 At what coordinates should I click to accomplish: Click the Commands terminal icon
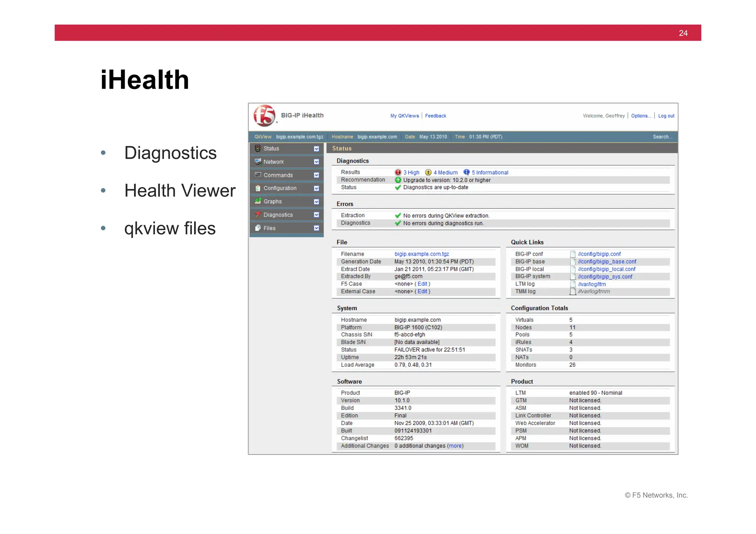coord(258,175)
